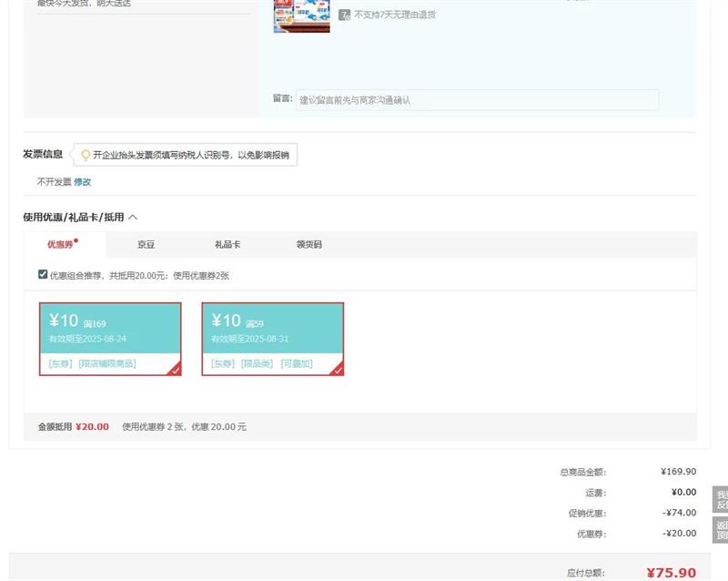Collapse the 使用优惠/礼品卡/抵用 section arrow
728x581 pixels.
133,218
